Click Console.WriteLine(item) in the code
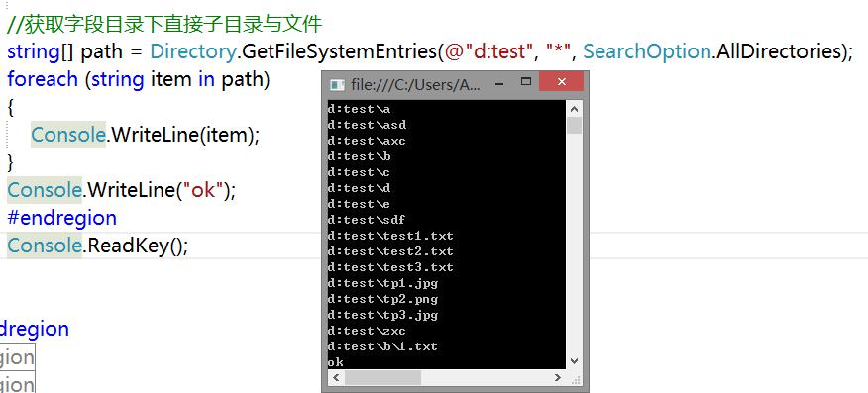This screenshot has width=868, height=393. pos(145,135)
